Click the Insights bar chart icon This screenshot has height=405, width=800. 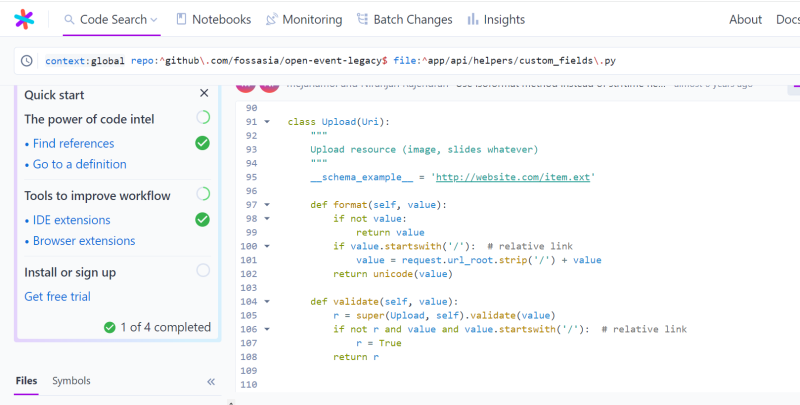473,19
